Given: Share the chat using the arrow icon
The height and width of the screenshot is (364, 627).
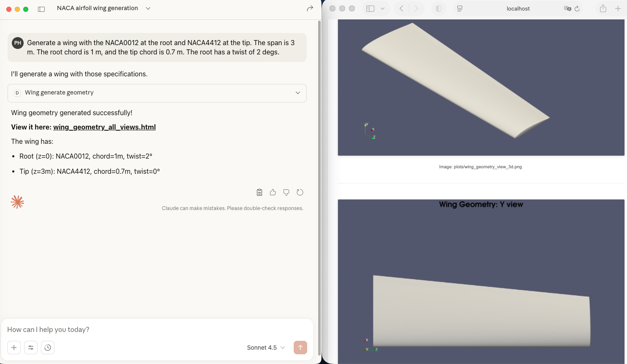Looking at the screenshot, I should (310, 8).
